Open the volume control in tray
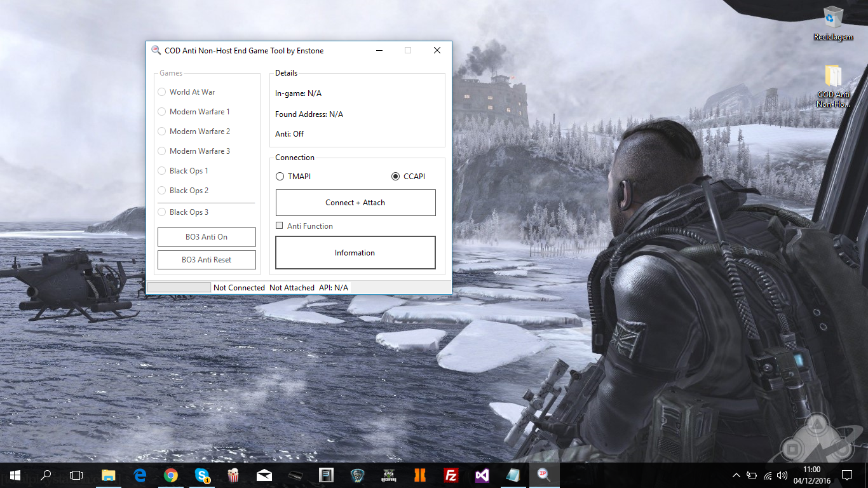The image size is (868, 488). [782, 475]
